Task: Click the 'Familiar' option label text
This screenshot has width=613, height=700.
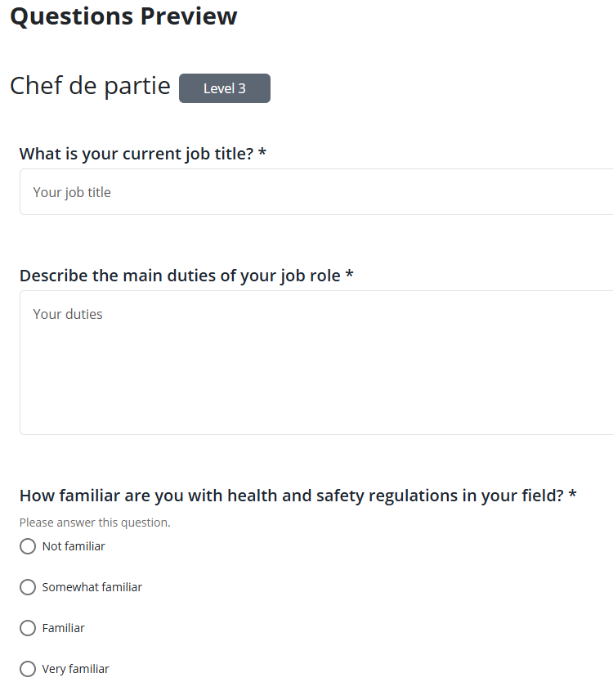Action: [64, 628]
